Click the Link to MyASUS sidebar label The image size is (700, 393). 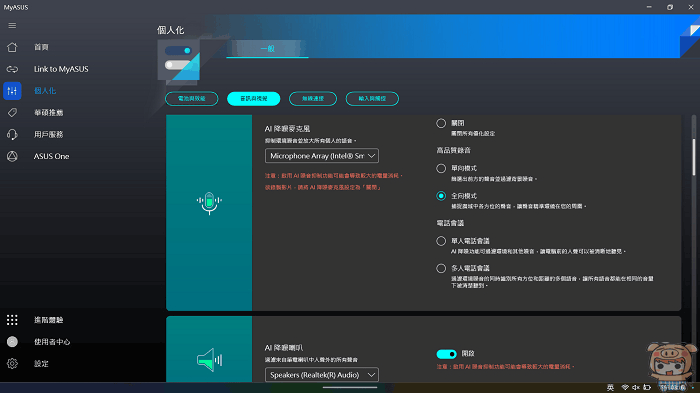coord(61,69)
